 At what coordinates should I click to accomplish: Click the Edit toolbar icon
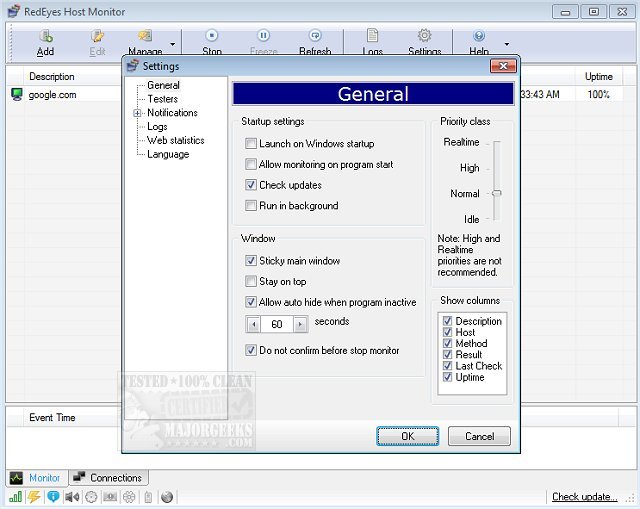tap(97, 36)
